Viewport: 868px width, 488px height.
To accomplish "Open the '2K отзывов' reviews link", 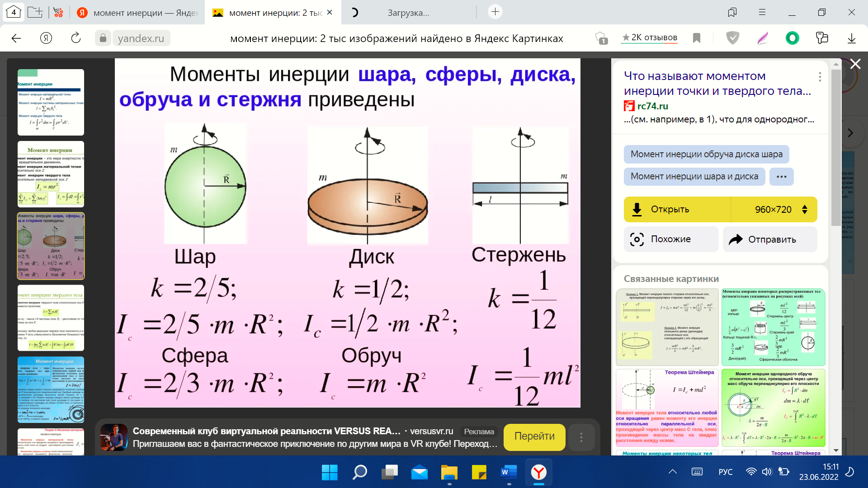I will coord(649,38).
